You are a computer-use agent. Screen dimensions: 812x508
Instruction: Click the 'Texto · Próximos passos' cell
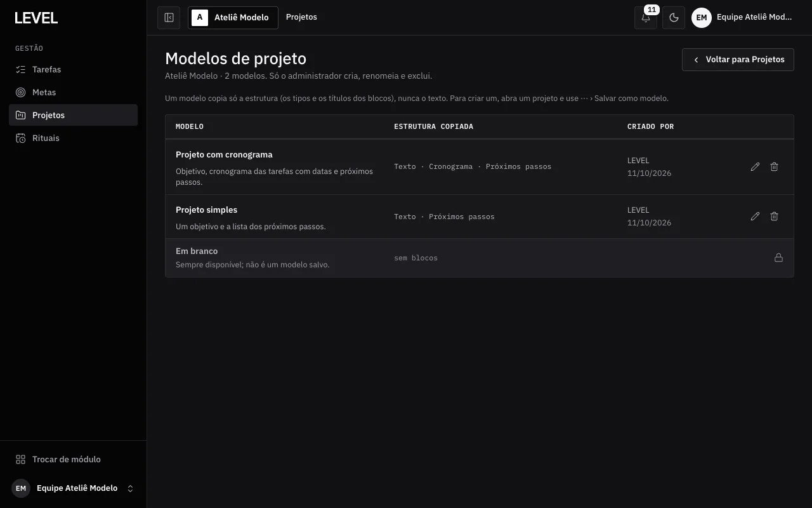[x=444, y=217]
